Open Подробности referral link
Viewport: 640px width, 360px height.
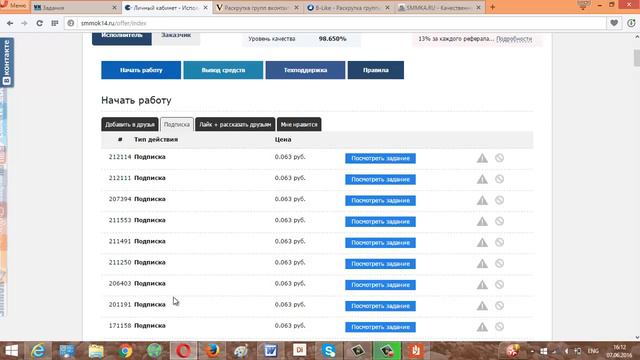[x=514, y=39]
